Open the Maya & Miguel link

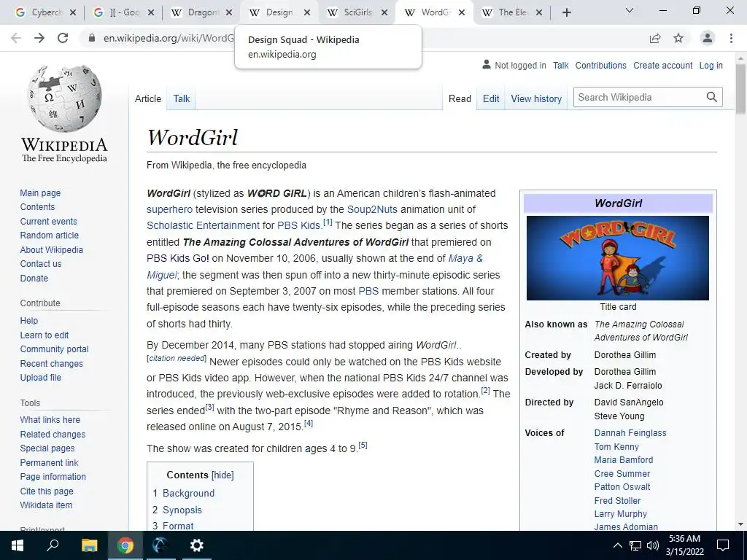465,258
